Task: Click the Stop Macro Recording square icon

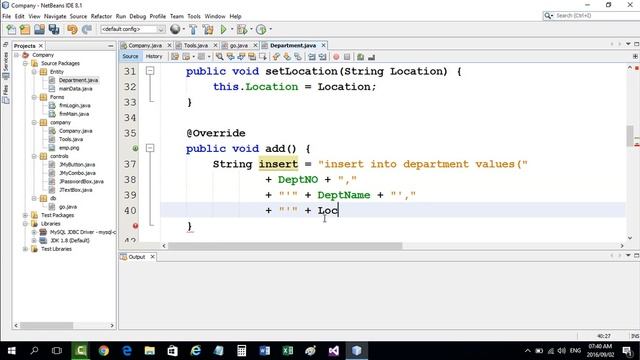Action: 347,57
